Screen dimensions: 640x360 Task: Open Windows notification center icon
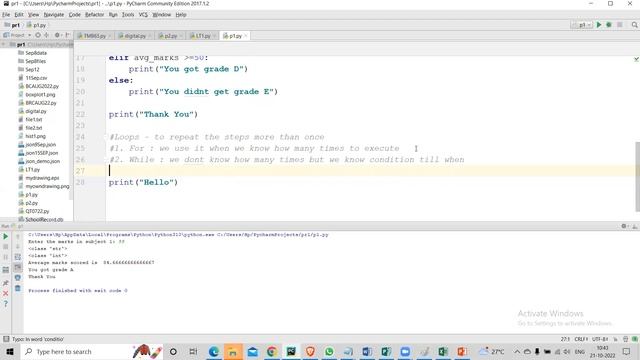(x=627, y=351)
